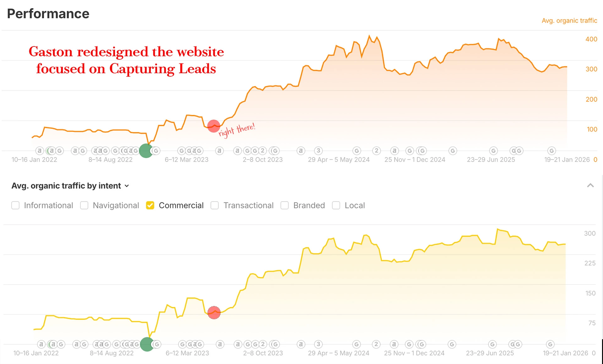This screenshot has width=603, height=364.
Task: Open the 'Avg. organic traffic by intent' dropdown
Action: click(127, 186)
